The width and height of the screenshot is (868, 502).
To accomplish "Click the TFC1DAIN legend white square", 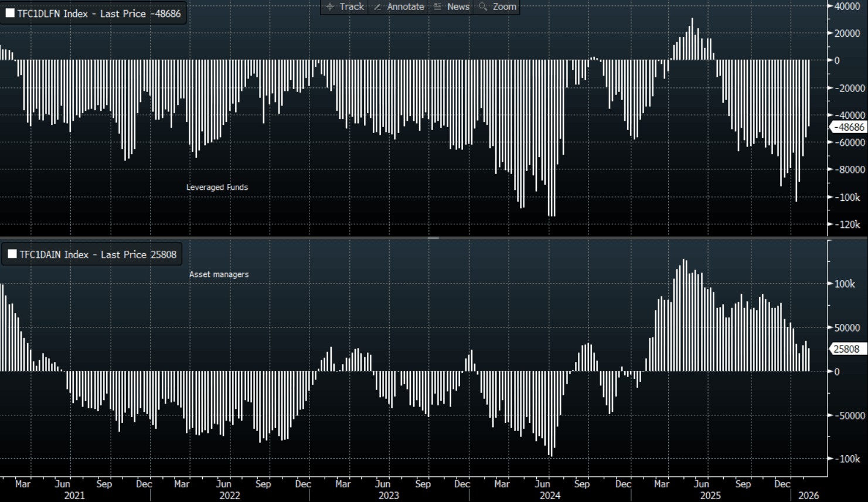I will coord(12,254).
